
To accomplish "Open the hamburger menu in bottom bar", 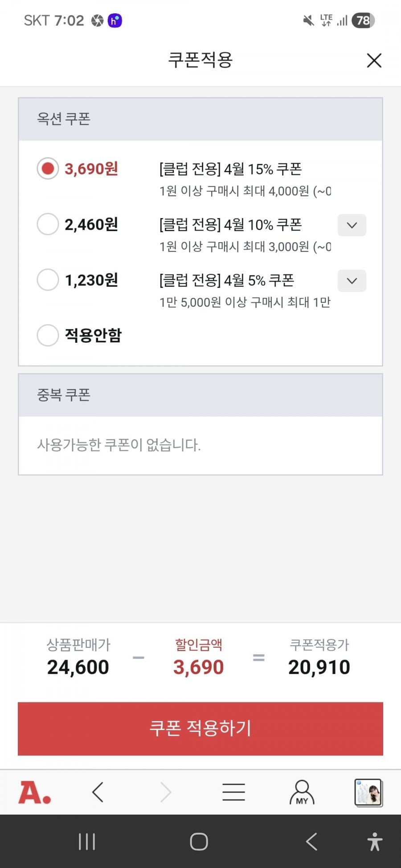I will (233, 792).
